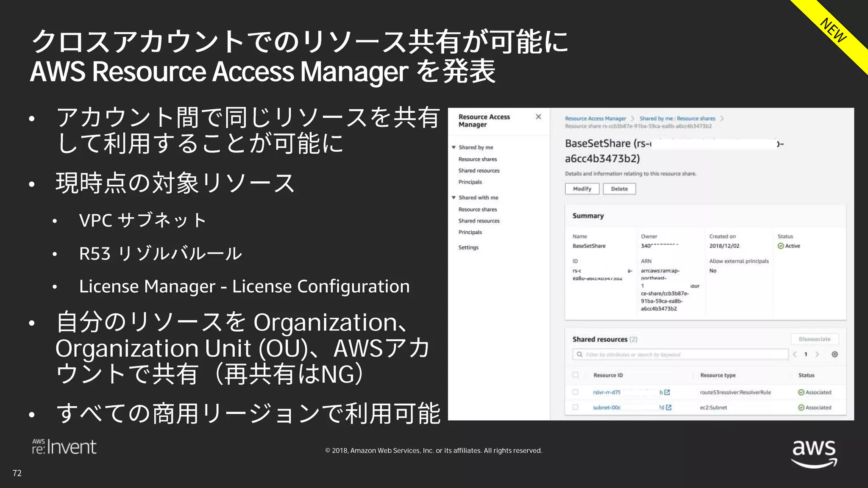Open Shared resources under Shared by me
The width and height of the screenshot is (868, 488).
point(479,171)
